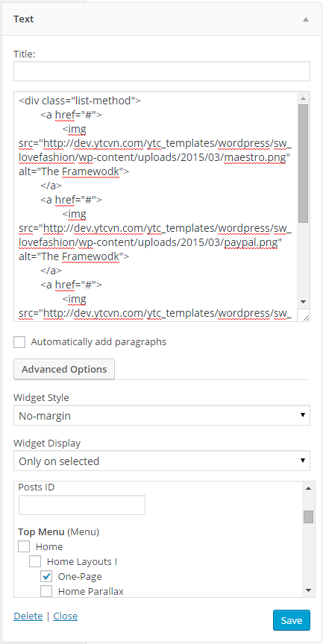Click the Close link

pyautogui.click(x=66, y=616)
